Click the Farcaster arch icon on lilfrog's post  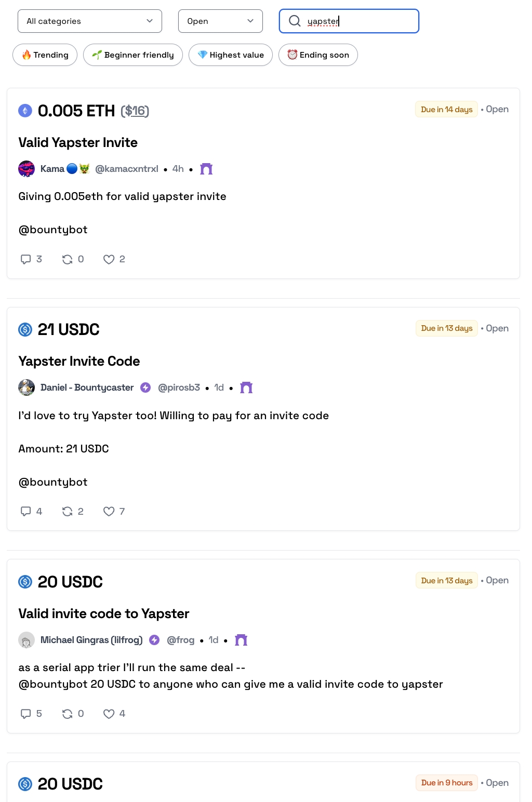pos(241,640)
